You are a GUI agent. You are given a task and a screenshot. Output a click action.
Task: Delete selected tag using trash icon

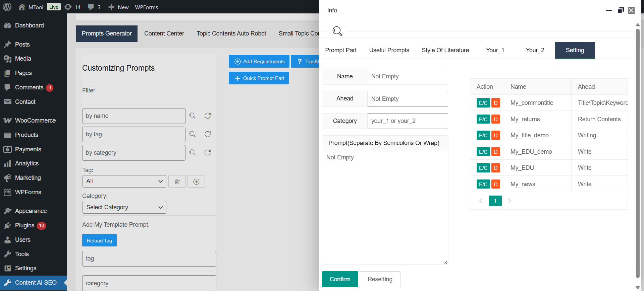tap(177, 181)
